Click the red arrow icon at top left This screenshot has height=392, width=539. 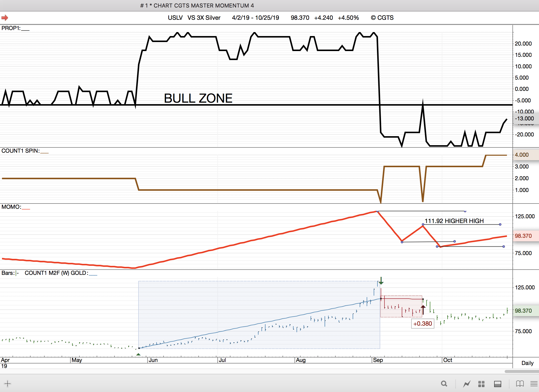pyautogui.click(x=5, y=18)
